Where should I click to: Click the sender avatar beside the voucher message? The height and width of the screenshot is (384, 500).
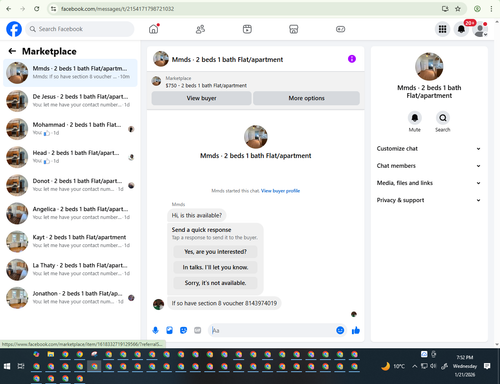click(158, 304)
